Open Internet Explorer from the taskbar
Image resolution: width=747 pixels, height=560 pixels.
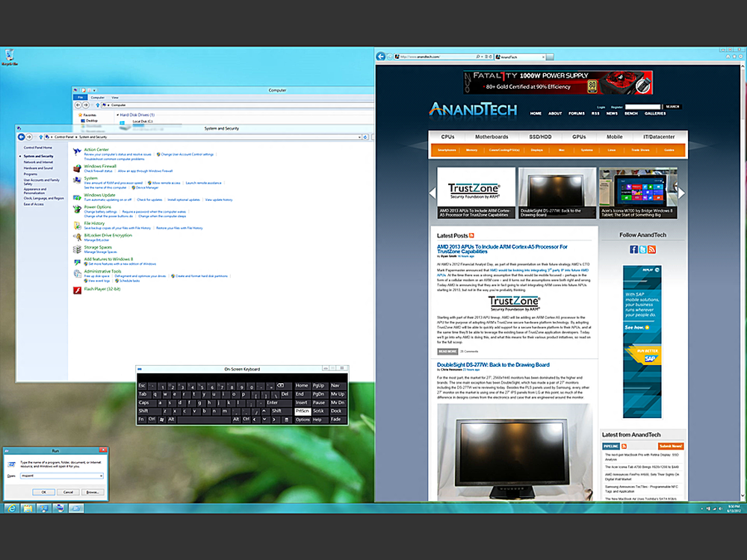pyautogui.click(x=10, y=508)
